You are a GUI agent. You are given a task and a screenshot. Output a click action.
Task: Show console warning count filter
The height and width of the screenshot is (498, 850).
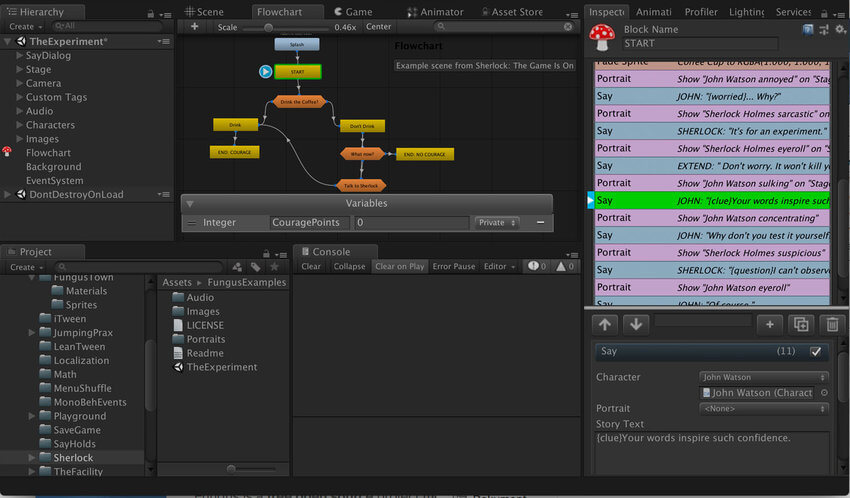pos(564,266)
